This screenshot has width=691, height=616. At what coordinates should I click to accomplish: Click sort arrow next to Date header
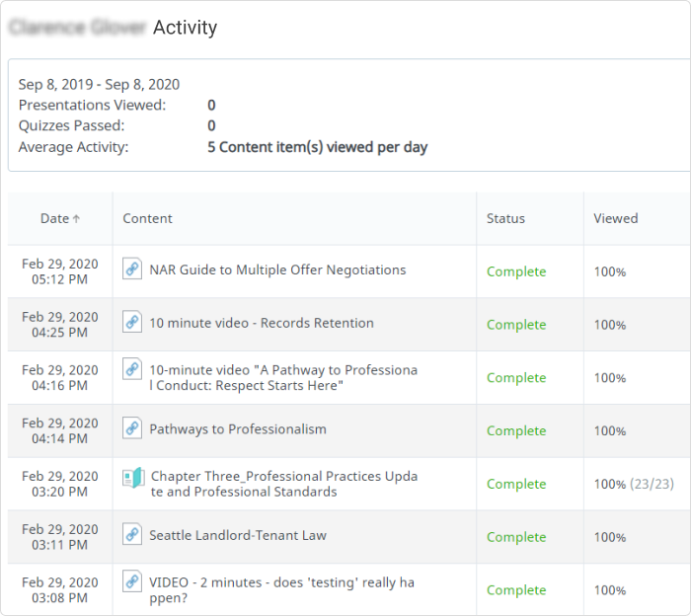tap(77, 219)
